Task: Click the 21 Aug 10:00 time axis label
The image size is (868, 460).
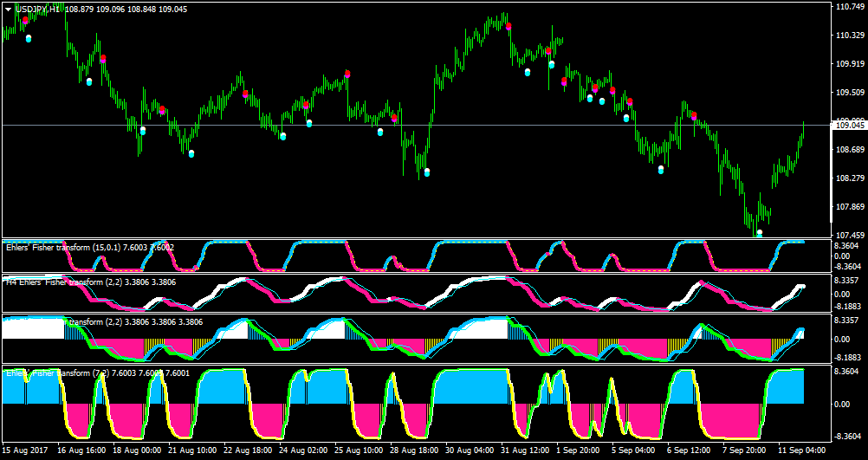Action: coord(191,450)
